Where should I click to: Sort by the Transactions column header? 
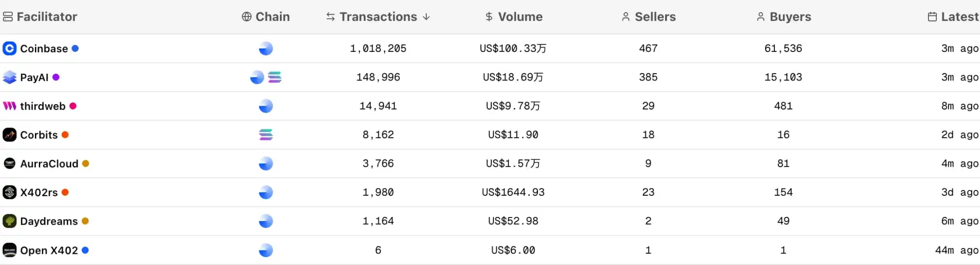[x=378, y=17]
